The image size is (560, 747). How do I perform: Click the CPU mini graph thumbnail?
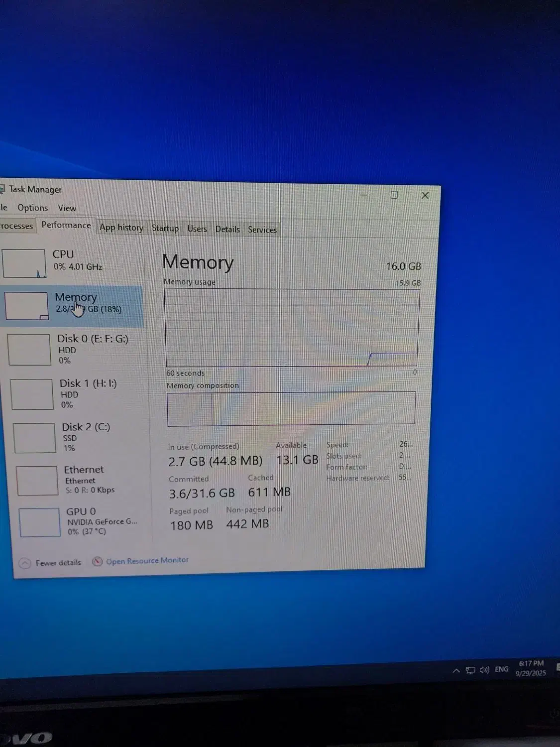(24, 263)
